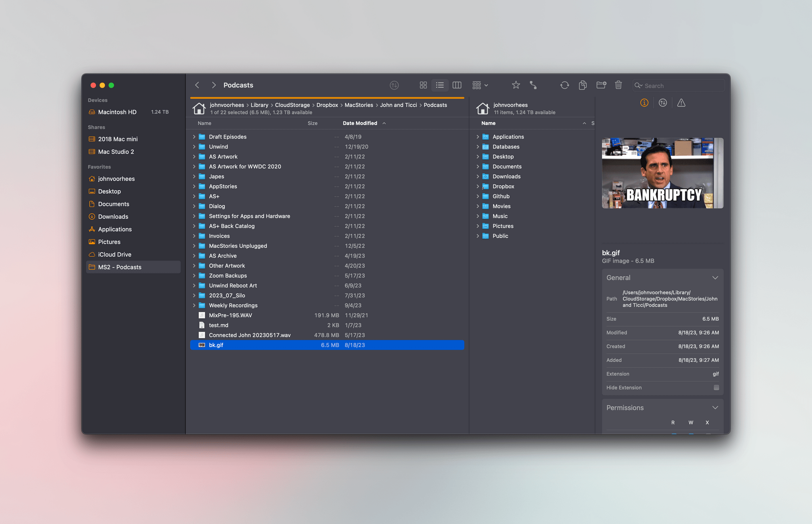The width and height of the screenshot is (812, 524).
Task: Click the sync circle icon beside Podcasts title
Action: [394, 85]
